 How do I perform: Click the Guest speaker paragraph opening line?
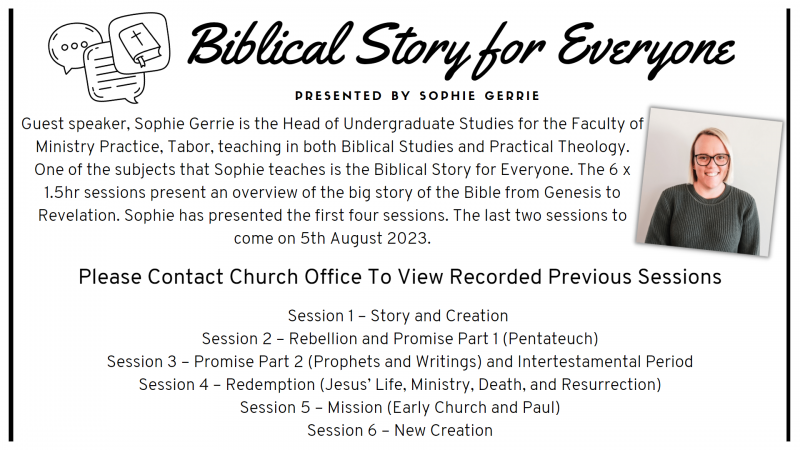pyautogui.click(x=332, y=124)
